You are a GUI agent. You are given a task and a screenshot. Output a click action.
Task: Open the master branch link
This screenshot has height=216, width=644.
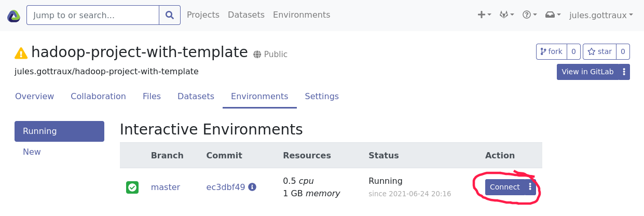coord(166,187)
